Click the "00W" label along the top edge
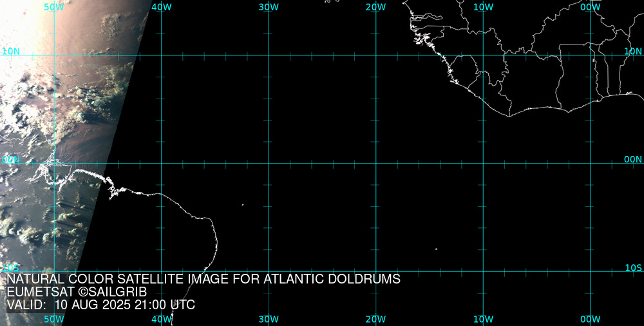This screenshot has width=644, height=326. point(591,7)
